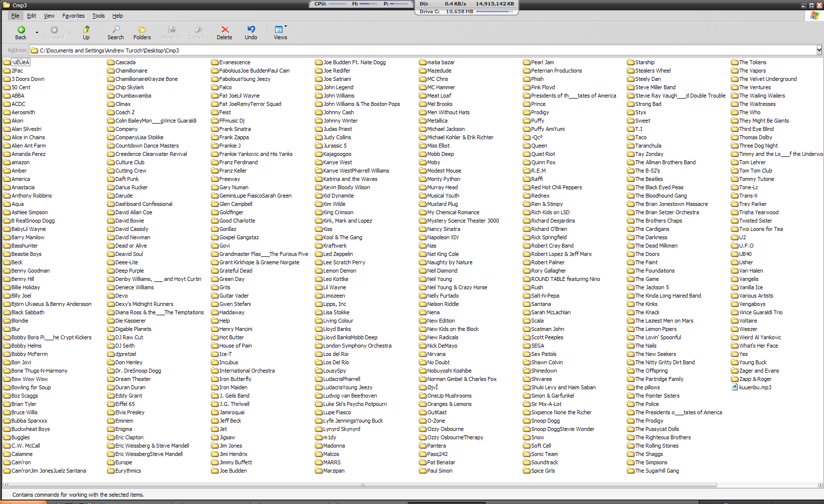Viewport: 824px width, 504px height.
Task: Select the 2Pac folder icon
Action: coord(7,71)
